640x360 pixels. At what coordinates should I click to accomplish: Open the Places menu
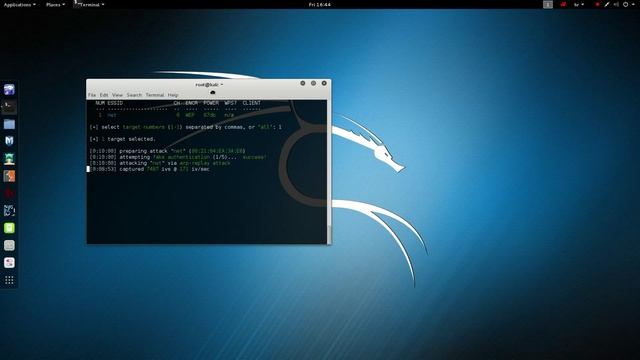click(x=56, y=4)
